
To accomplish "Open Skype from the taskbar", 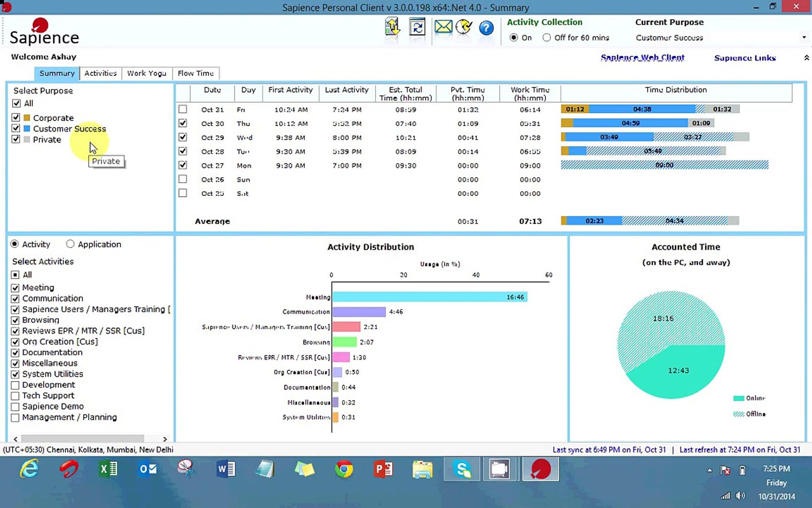I will coord(462,469).
